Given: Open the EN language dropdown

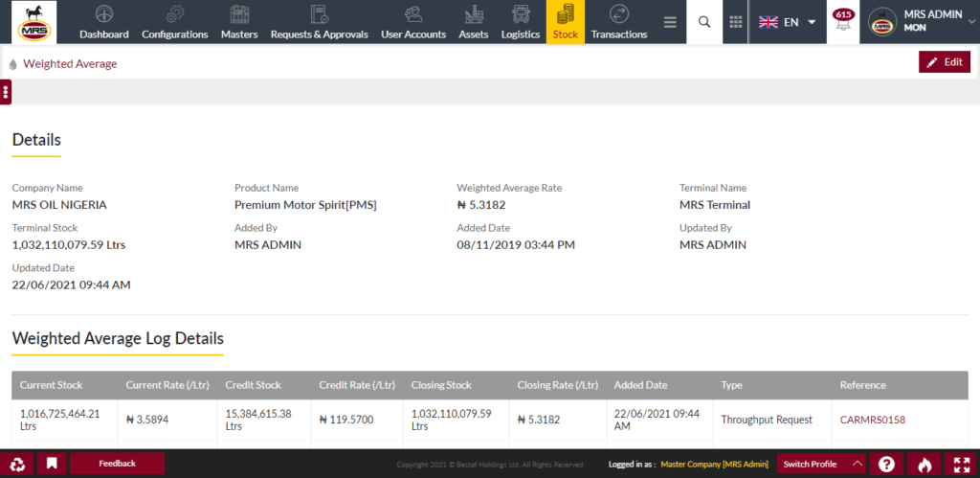Looking at the screenshot, I should coord(788,22).
